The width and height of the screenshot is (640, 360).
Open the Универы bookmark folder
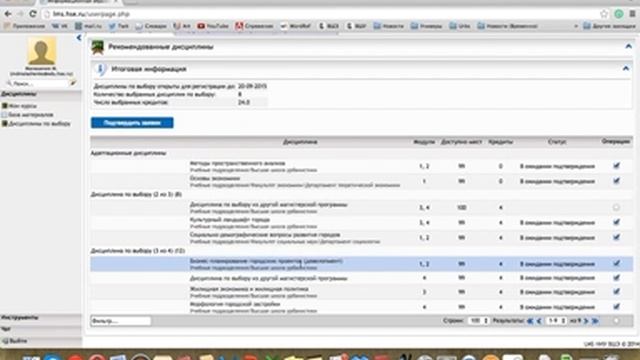pos(427,26)
